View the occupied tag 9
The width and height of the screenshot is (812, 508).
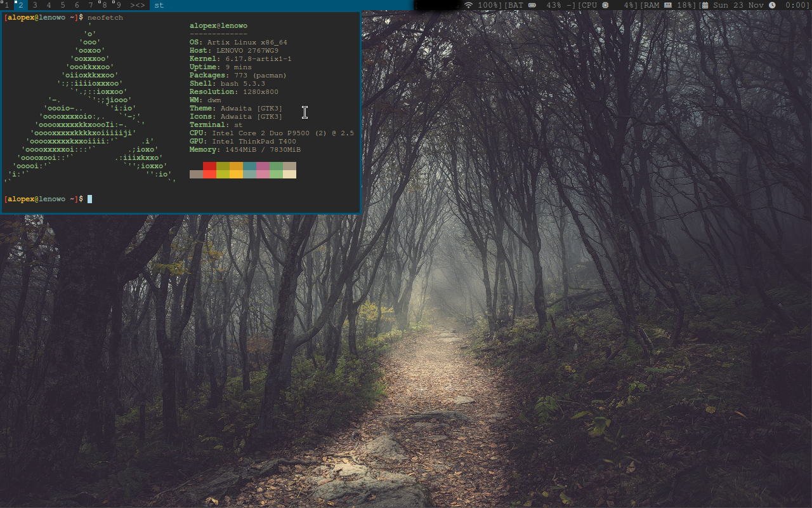click(119, 5)
